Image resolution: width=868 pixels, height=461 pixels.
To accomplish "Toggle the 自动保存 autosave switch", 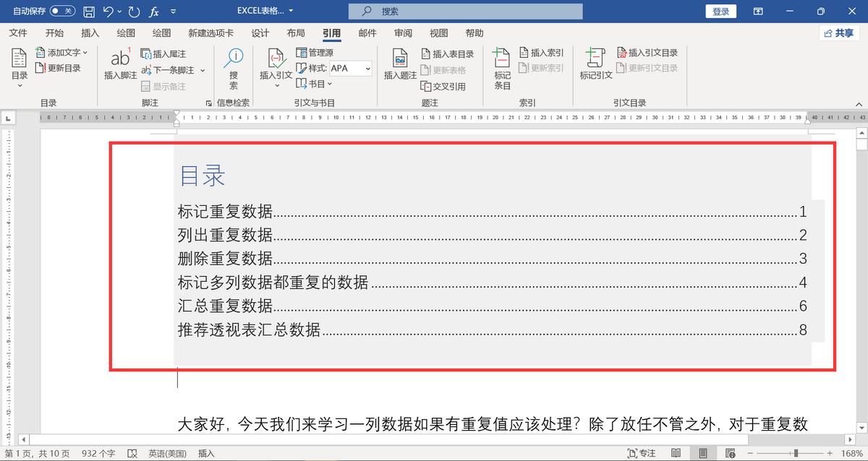I will tap(62, 12).
